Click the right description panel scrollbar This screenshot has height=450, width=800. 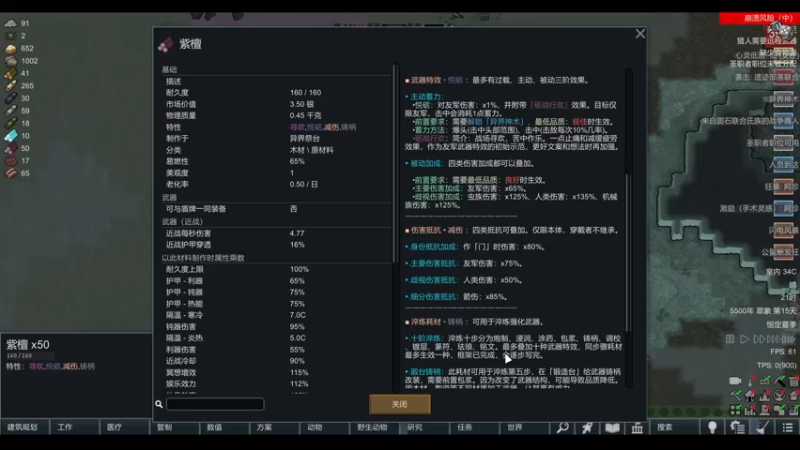tap(629, 253)
